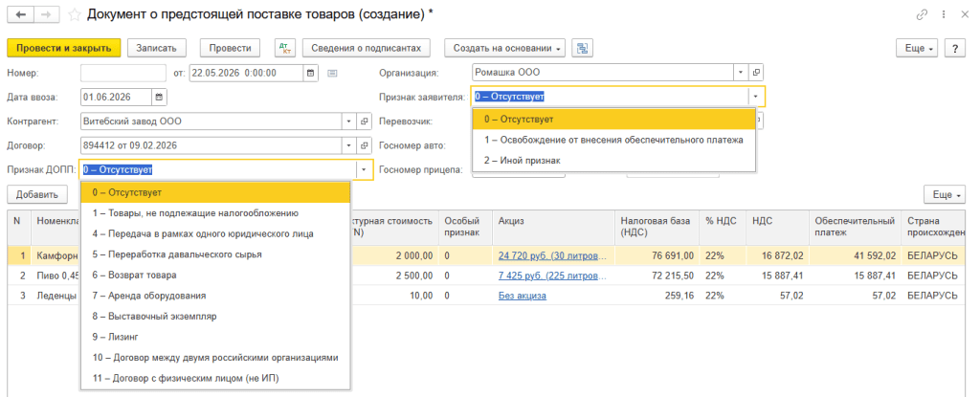Choose 5 – Переработка давальческого сырья

(215, 254)
